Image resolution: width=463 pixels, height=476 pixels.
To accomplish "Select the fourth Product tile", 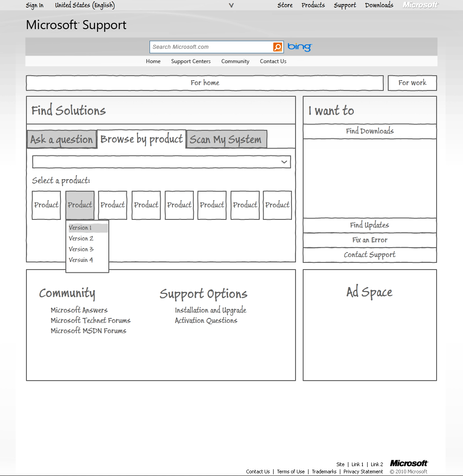I will pyautogui.click(x=146, y=205).
